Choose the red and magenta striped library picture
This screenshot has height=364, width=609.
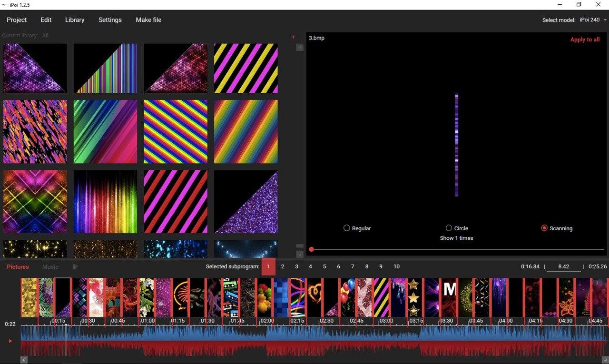point(176,202)
